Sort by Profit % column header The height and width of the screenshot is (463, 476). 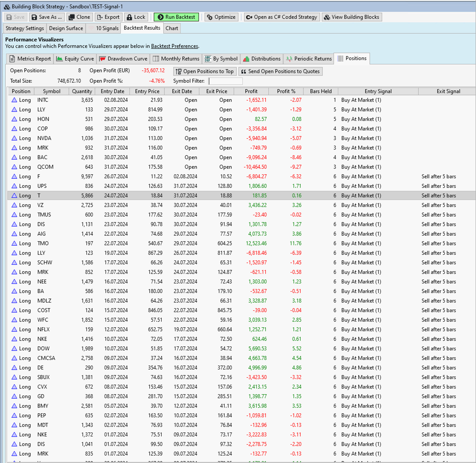[x=286, y=92]
